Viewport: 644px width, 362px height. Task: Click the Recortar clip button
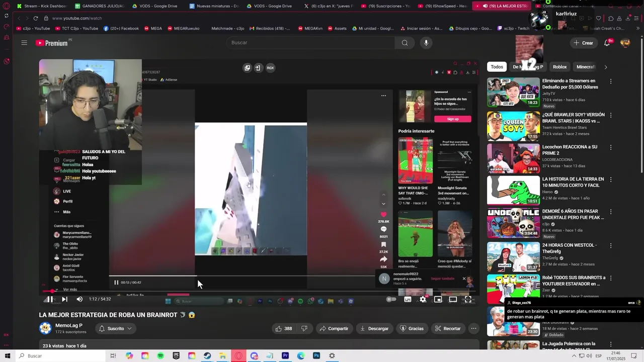[x=448, y=328]
